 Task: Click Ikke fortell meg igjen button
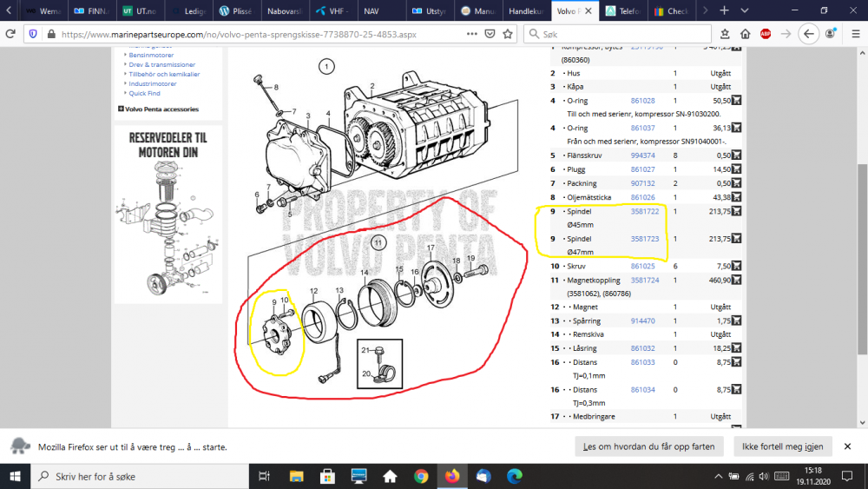782,446
